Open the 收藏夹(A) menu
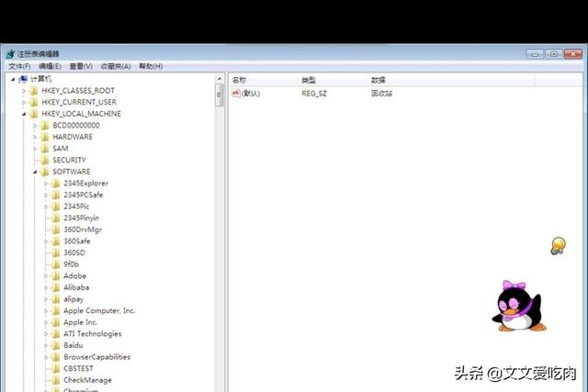Image resolution: width=588 pixels, height=392 pixels. 116,66
